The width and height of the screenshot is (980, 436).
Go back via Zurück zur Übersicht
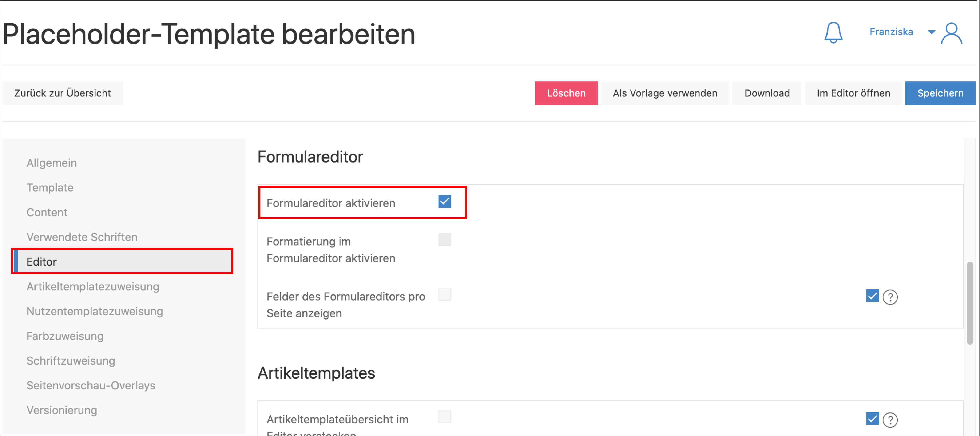(62, 93)
